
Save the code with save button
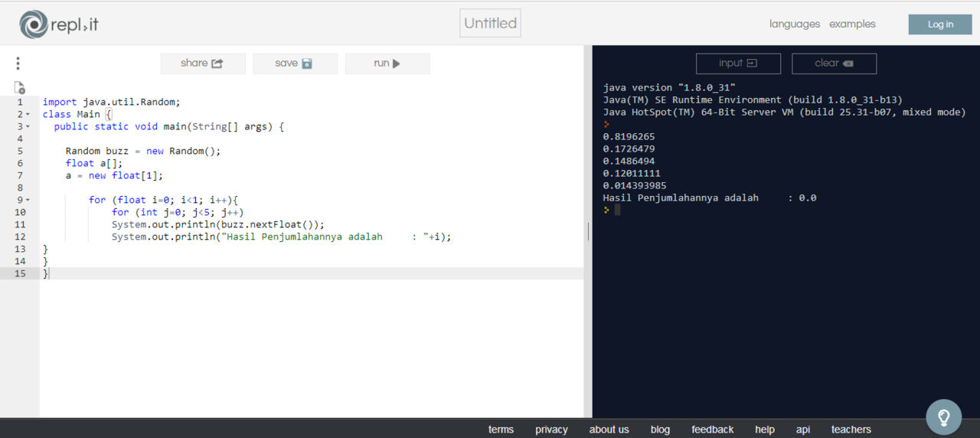pyautogui.click(x=295, y=64)
